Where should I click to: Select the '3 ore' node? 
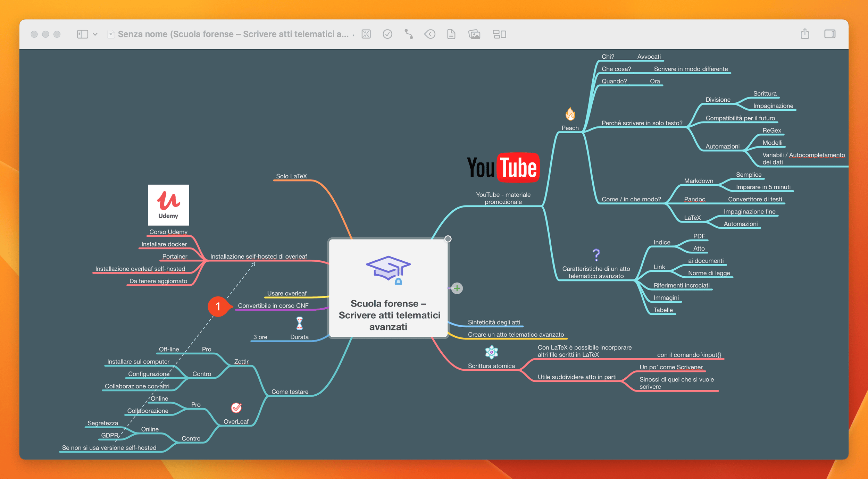pos(260,337)
